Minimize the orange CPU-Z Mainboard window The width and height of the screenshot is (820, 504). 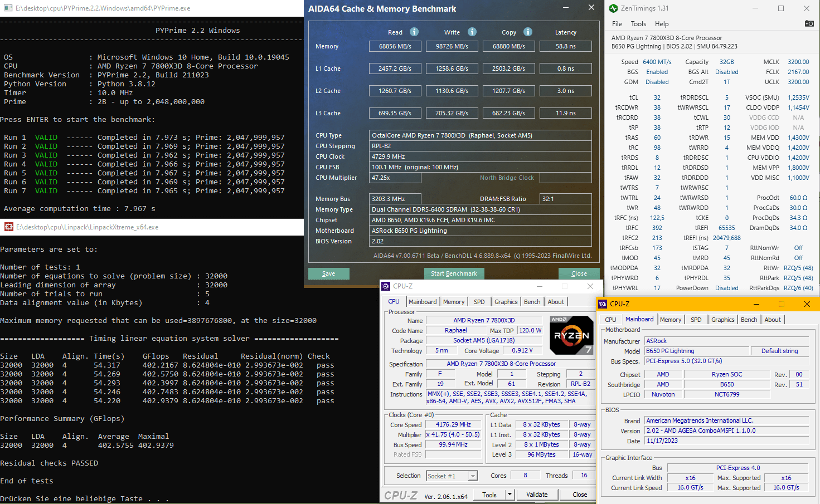[756, 304]
